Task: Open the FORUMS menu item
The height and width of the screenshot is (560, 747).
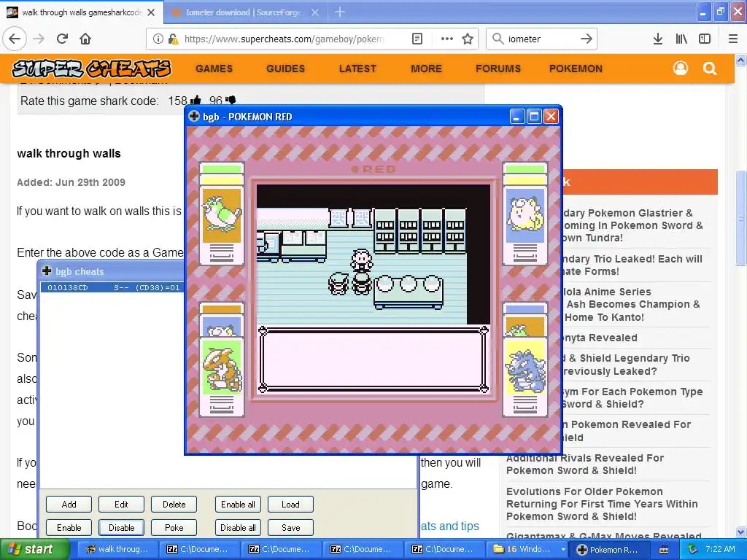Action: click(498, 69)
